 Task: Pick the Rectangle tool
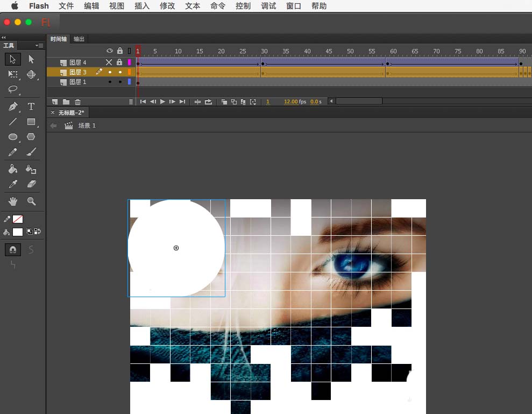point(31,122)
